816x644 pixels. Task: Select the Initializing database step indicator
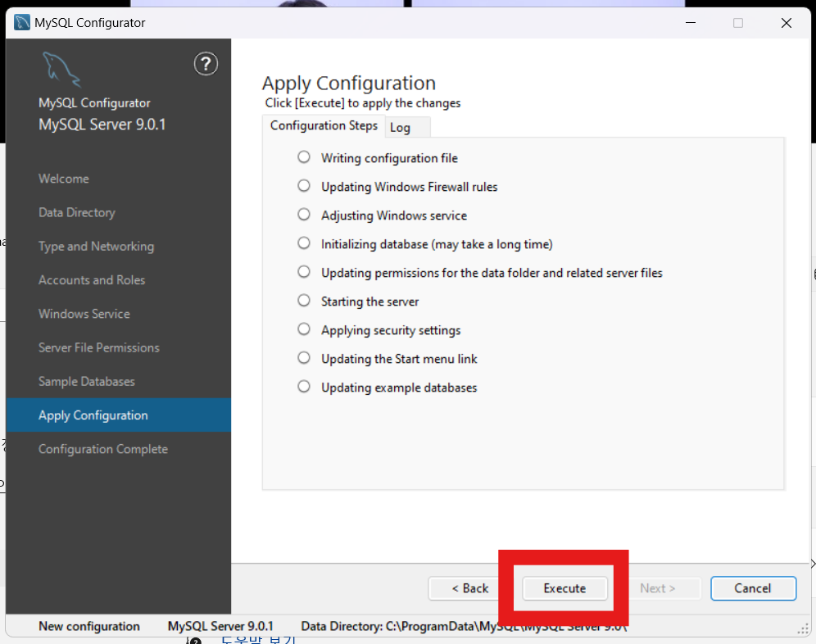(x=304, y=243)
